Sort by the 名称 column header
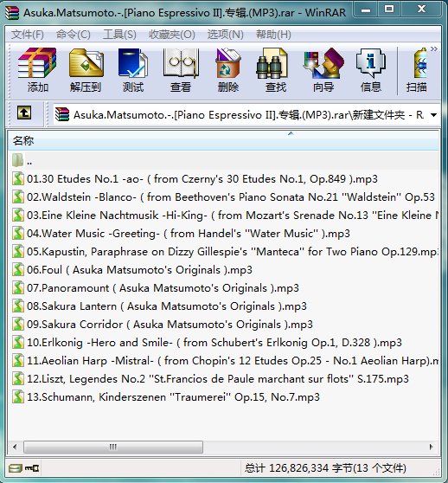The image size is (448, 483). pyautogui.click(x=223, y=141)
